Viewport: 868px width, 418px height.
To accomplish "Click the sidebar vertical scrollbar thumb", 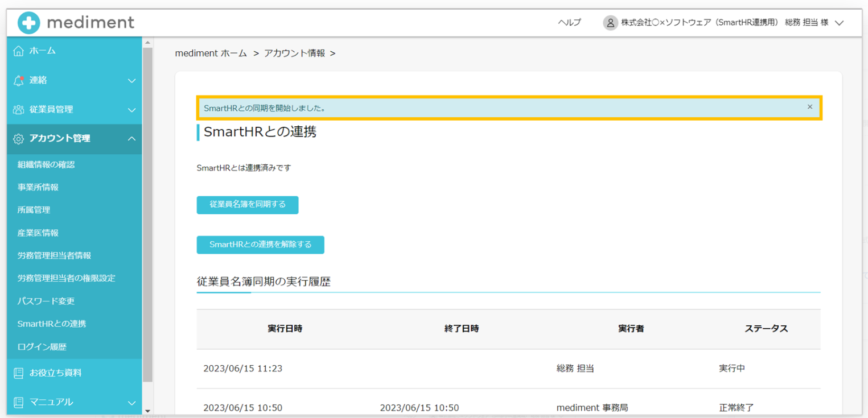I will 148,214.
